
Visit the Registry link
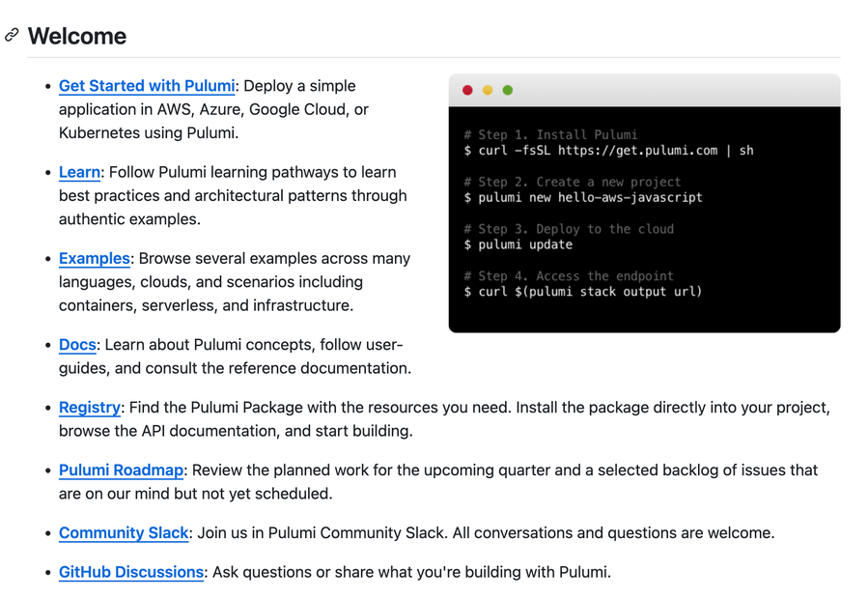(x=90, y=408)
